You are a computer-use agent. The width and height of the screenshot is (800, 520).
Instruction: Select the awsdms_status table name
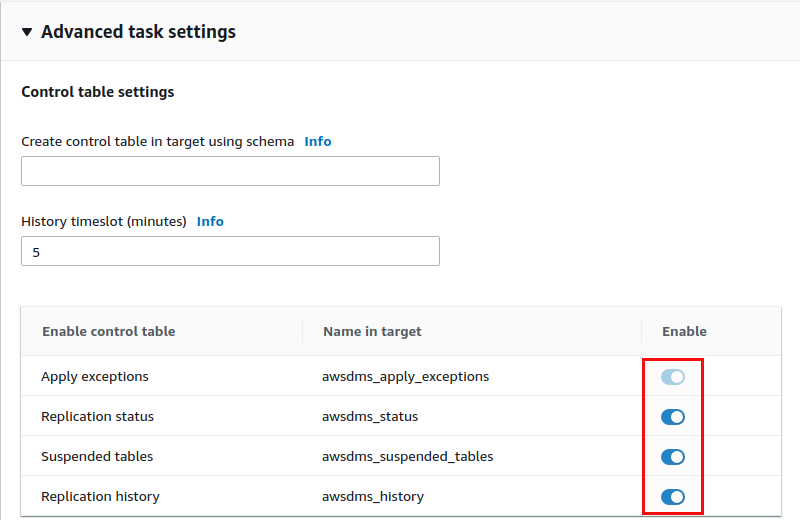pos(370,417)
